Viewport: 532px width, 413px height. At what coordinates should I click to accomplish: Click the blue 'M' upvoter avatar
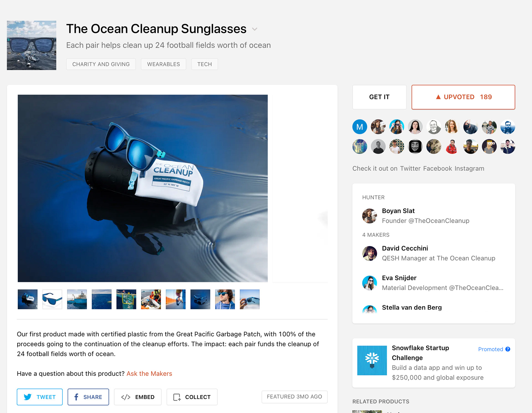coord(360,127)
